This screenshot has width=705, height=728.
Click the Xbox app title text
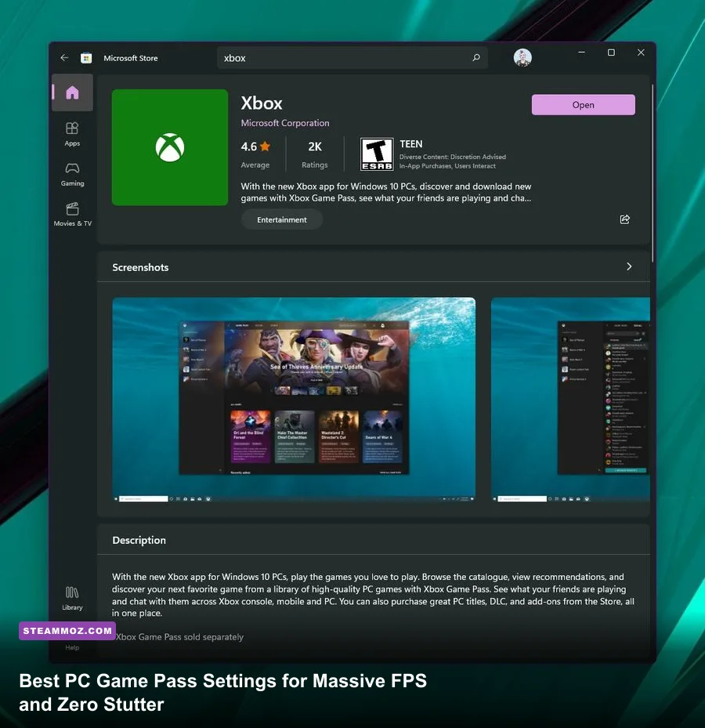(262, 103)
